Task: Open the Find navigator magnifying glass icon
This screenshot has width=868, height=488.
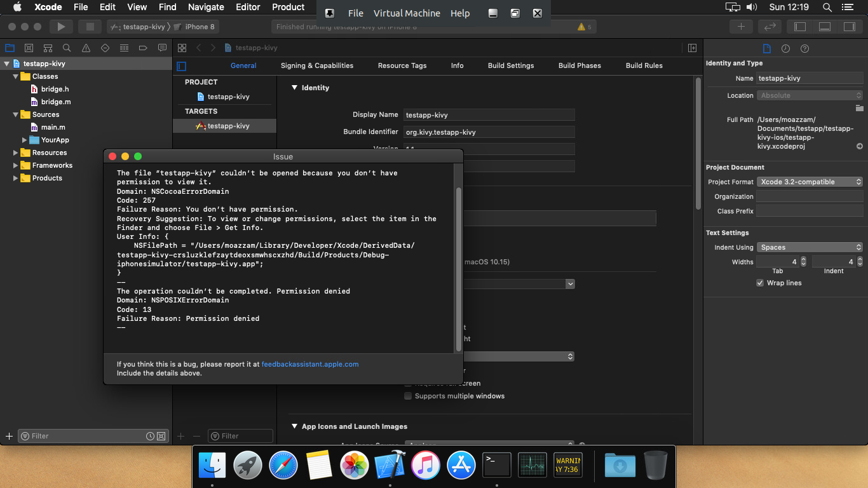Action: pos(67,48)
